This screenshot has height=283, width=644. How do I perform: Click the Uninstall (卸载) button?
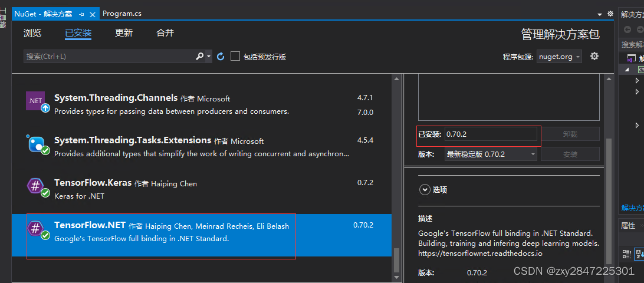(570, 134)
